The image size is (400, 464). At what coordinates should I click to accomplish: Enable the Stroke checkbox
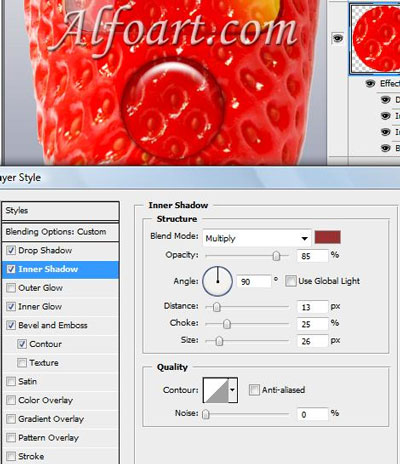click(11, 456)
